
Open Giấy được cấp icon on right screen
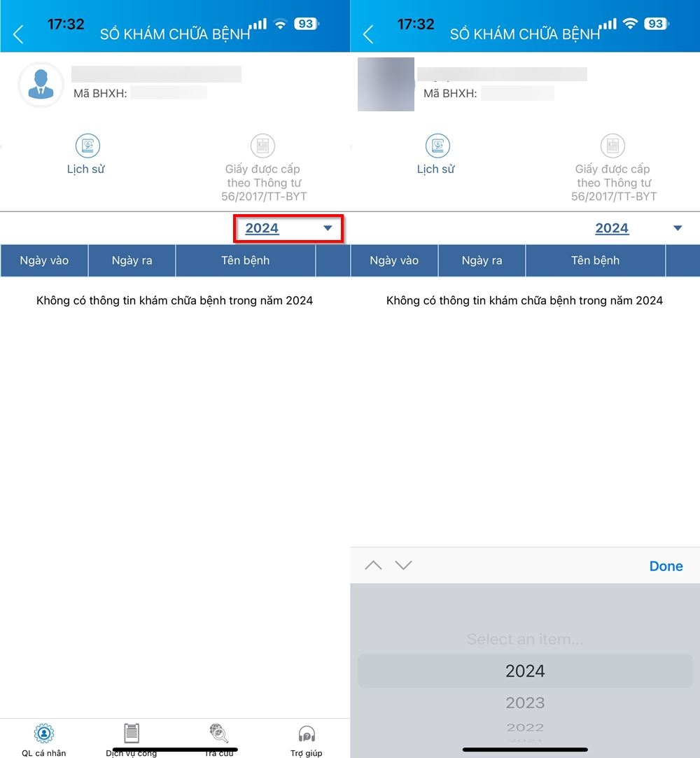pyautogui.click(x=612, y=146)
